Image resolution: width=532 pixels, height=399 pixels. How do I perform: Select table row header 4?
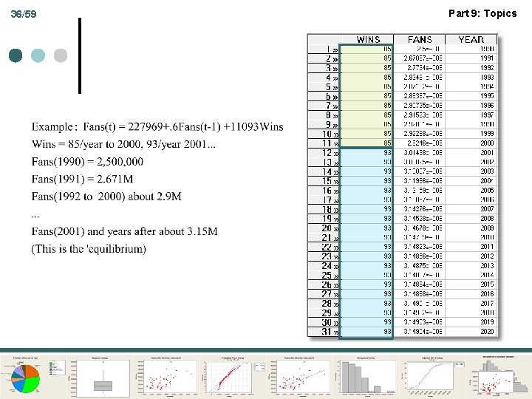click(x=324, y=78)
